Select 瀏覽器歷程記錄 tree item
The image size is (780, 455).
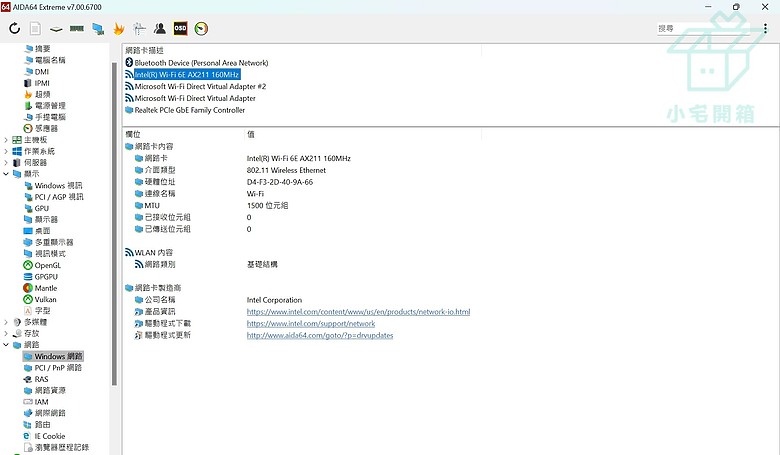point(56,448)
